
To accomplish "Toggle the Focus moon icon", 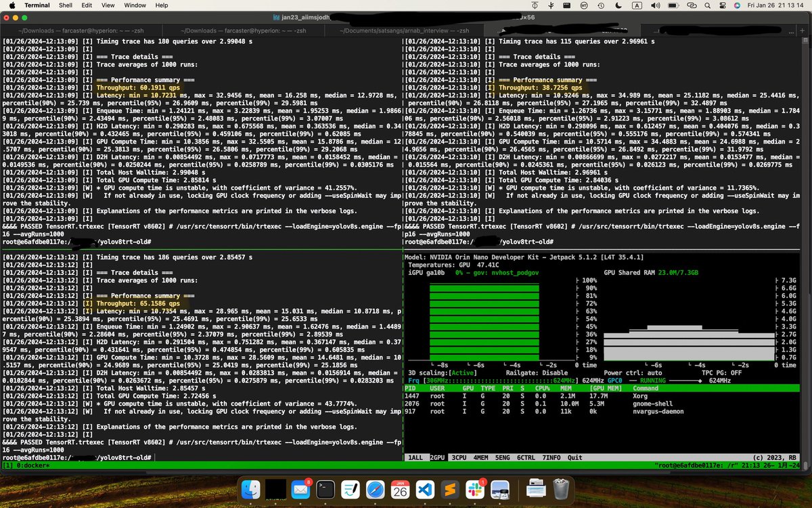I will click(619, 5).
